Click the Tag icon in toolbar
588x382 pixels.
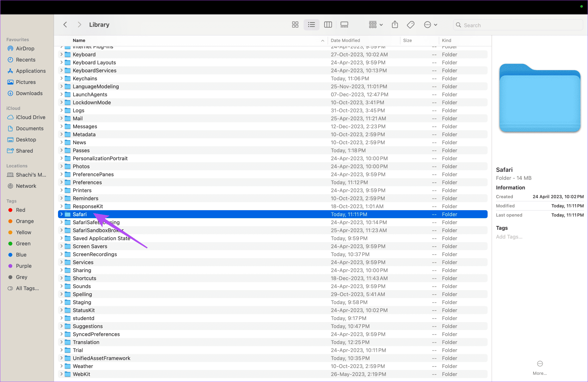click(x=411, y=24)
